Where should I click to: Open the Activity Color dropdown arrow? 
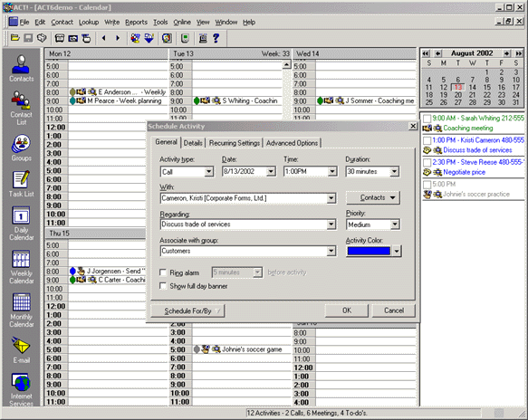(x=397, y=251)
